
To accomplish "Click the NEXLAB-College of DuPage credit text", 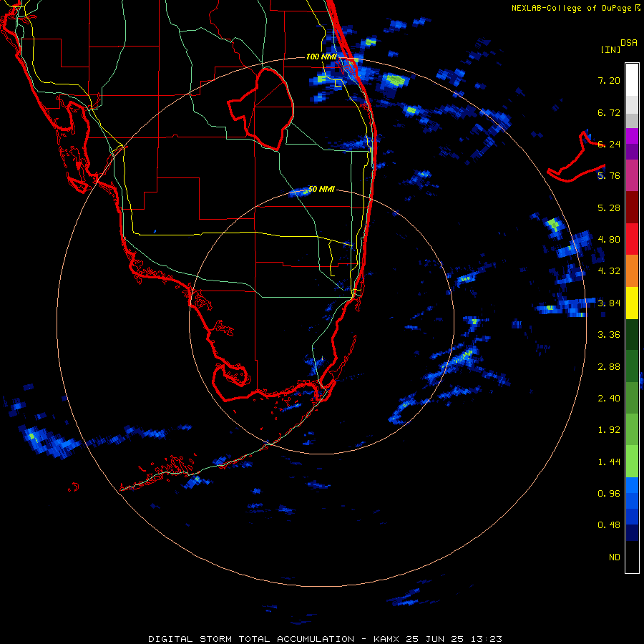I will click(572, 8).
